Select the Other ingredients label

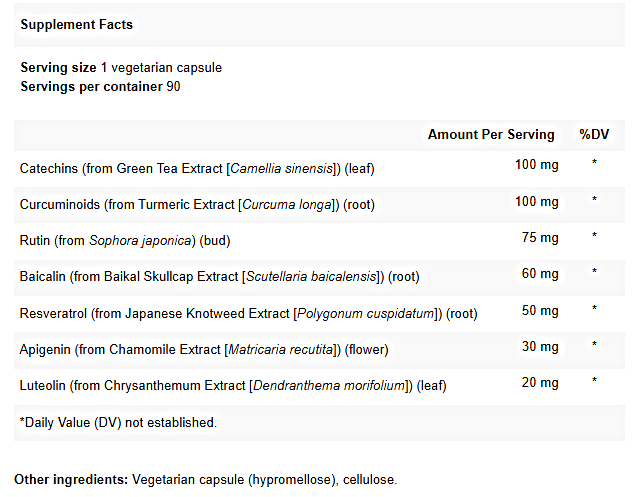click(71, 481)
